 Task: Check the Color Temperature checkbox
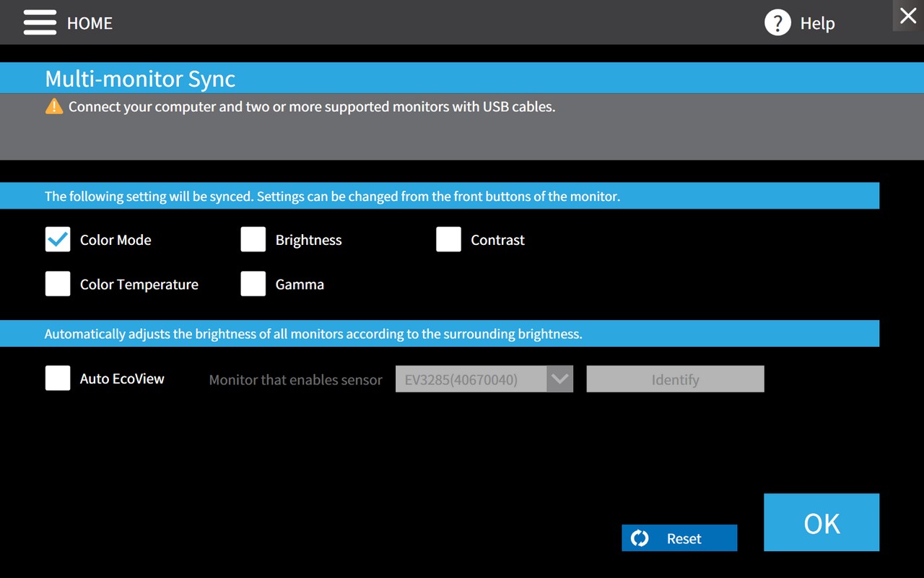pos(58,284)
